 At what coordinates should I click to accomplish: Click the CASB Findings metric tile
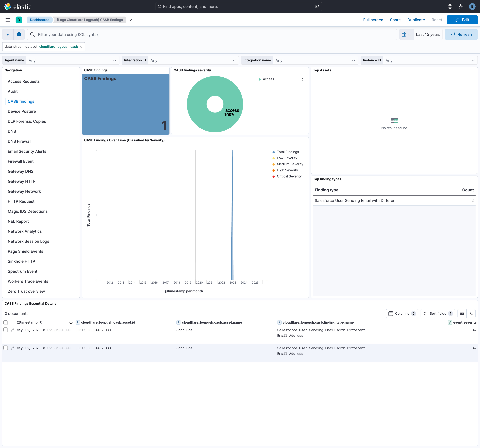click(x=126, y=104)
